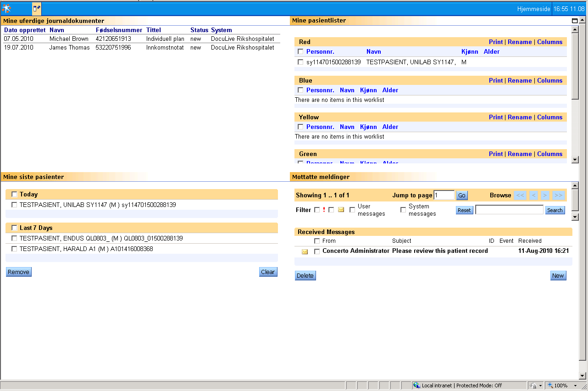Click the Hjemmeside link in top bar
This screenshot has width=588, height=391.
(533, 9)
